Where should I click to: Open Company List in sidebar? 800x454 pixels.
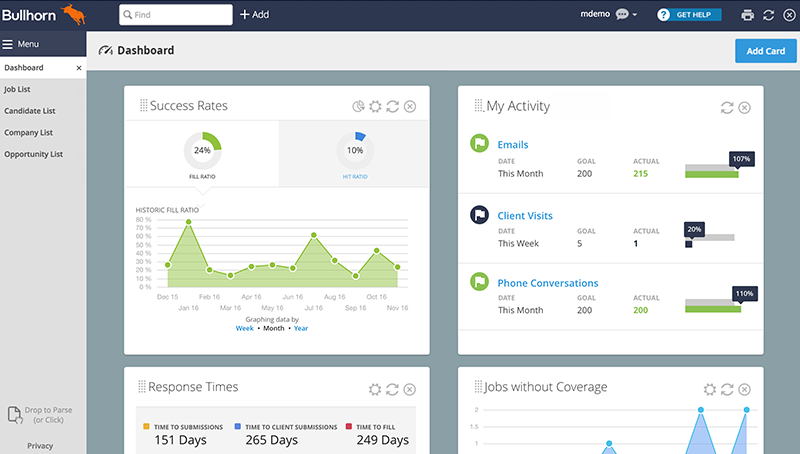coord(29,133)
